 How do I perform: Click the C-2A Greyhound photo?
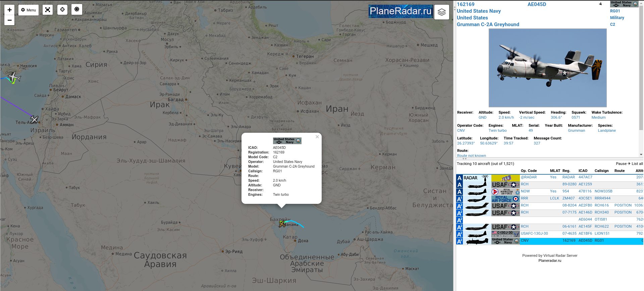coord(547,68)
